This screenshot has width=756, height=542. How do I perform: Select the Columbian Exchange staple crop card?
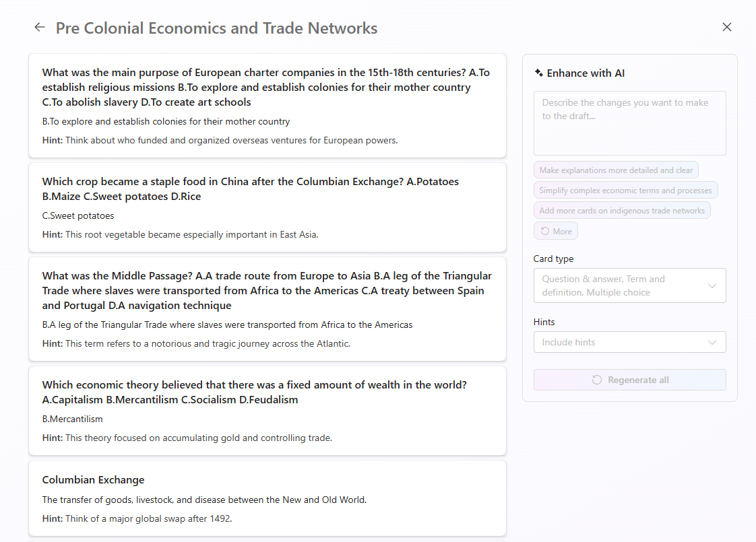267,207
